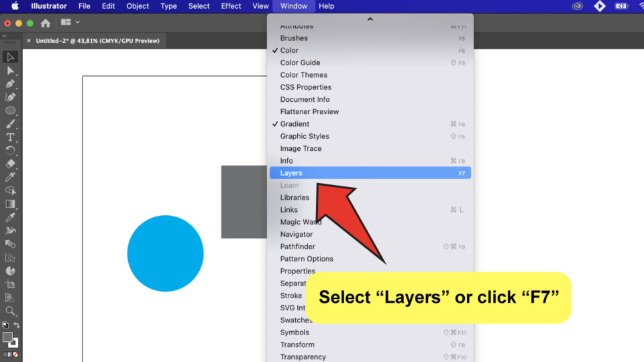Choose CSS Properties menu entry

[370, 87]
